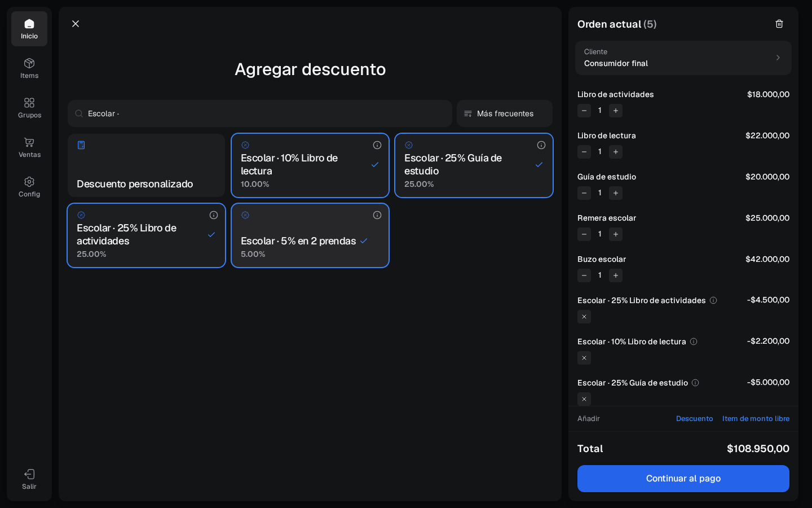Delete current order with trash icon
This screenshot has height=508, width=812.
pos(779,24)
